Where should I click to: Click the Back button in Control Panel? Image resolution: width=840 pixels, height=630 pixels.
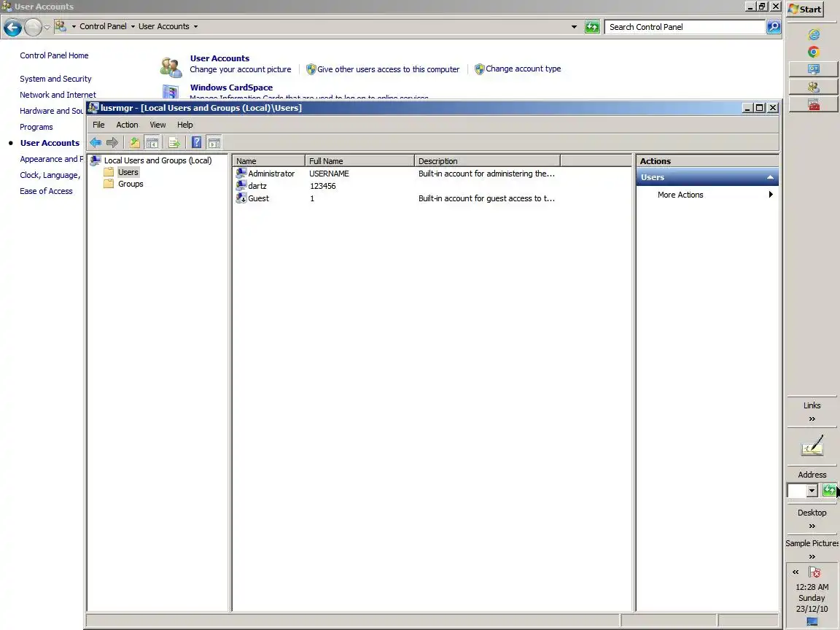point(13,27)
